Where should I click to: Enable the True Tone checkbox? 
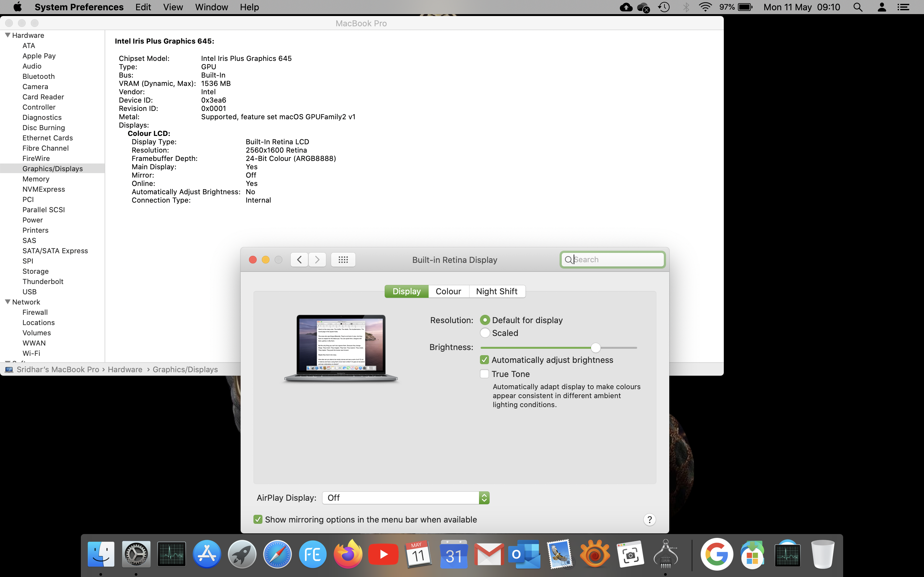click(x=484, y=374)
